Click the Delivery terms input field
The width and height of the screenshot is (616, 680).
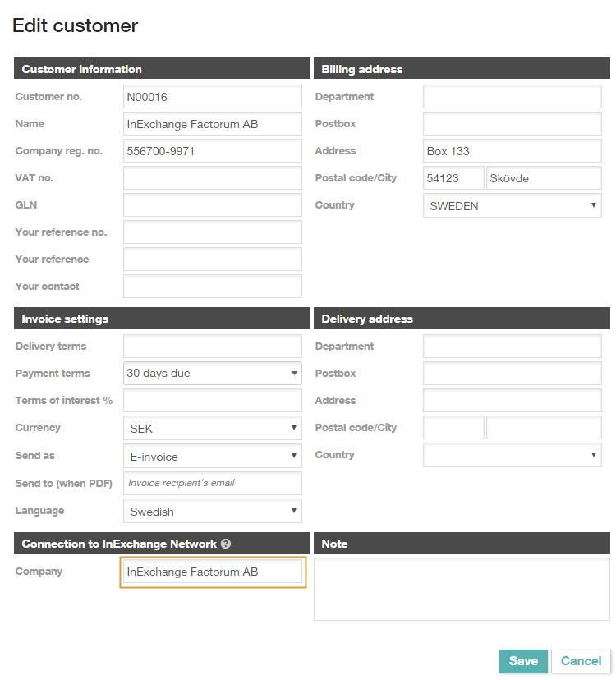pyautogui.click(x=213, y=346)
